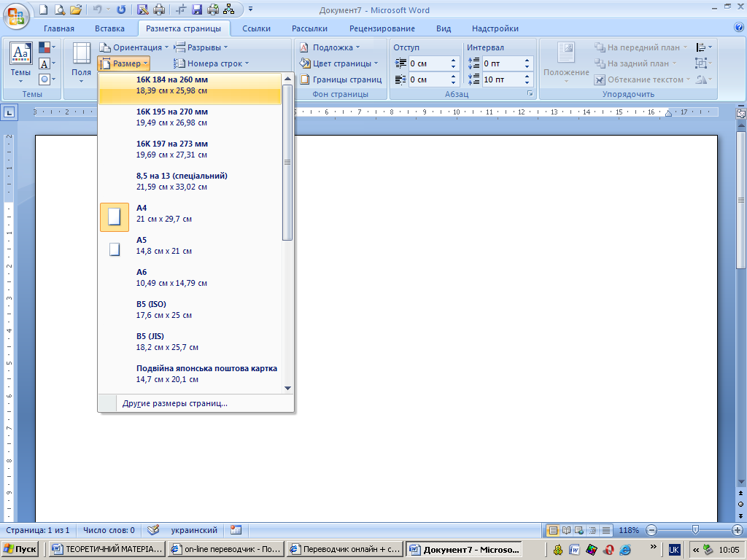Launch Internet Explorer from quick launch
The image size is (747, 560).
click(x=625, y=550)
